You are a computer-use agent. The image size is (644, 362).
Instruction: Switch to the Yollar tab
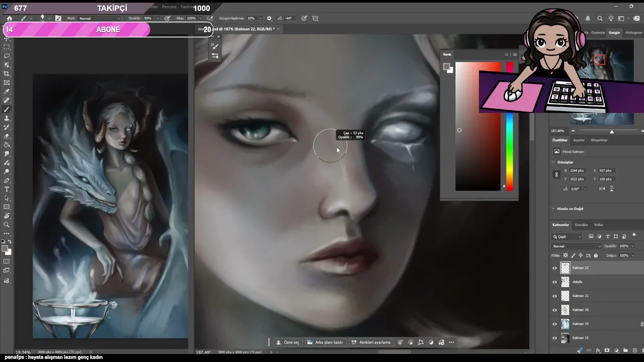(599, 225)
